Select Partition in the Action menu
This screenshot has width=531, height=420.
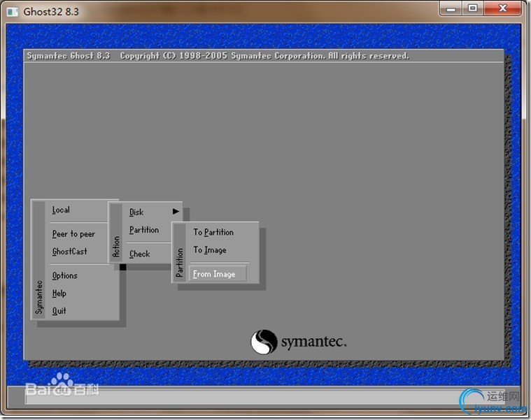144,230
